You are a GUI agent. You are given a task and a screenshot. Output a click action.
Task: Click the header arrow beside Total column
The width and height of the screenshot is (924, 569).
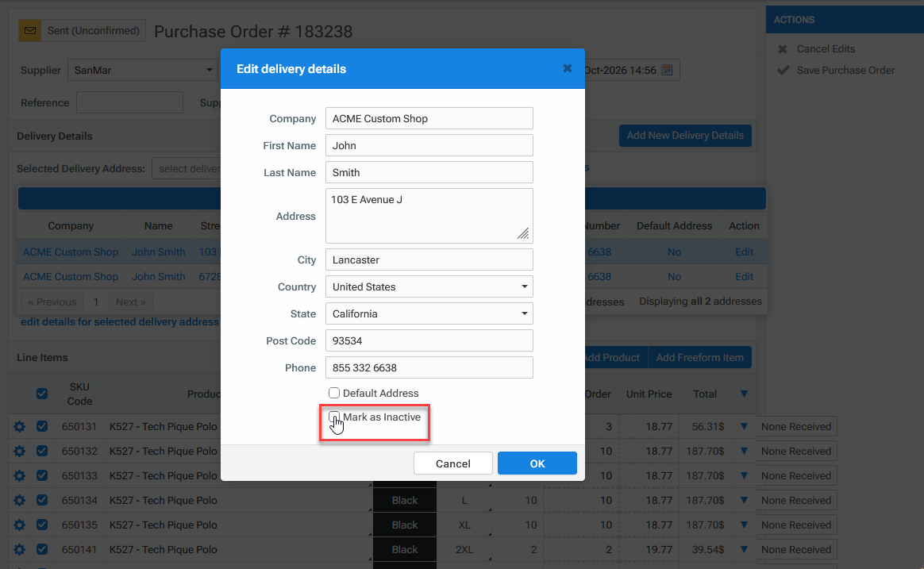point(744,394)
